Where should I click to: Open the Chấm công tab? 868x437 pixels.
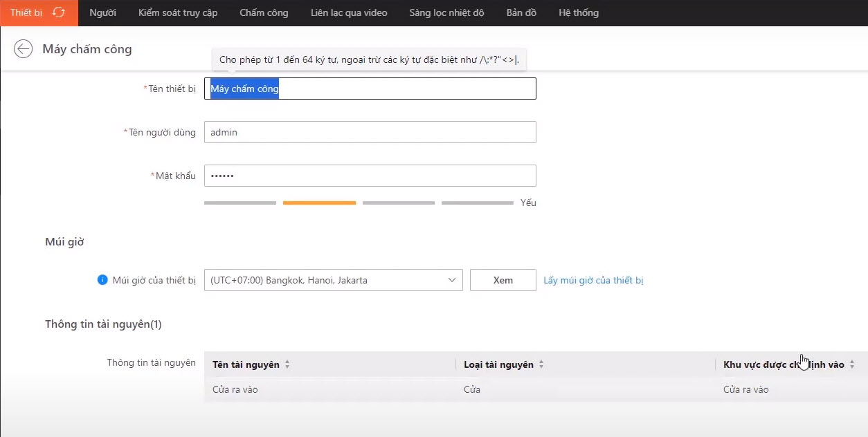coord(264,12)
